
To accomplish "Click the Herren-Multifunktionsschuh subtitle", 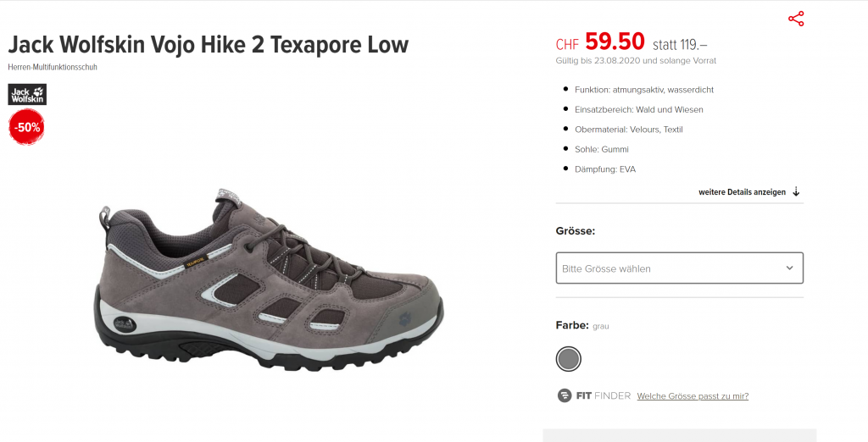I will [x=53, y=68].
